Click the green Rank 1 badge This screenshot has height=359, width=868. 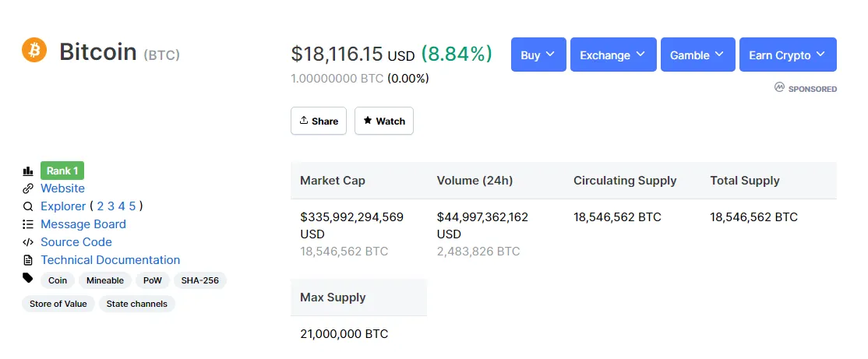[x=62, y=171]
